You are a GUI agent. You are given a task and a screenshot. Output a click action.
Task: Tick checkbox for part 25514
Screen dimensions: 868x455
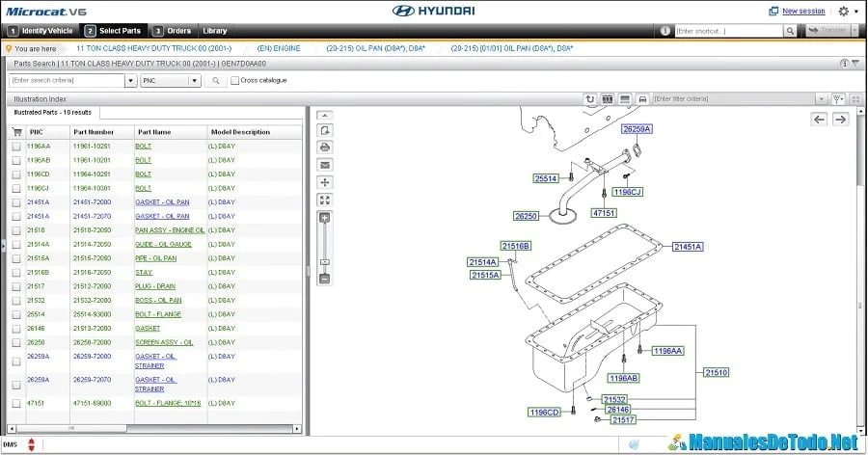pyautogui.click(x=16, y=314)
